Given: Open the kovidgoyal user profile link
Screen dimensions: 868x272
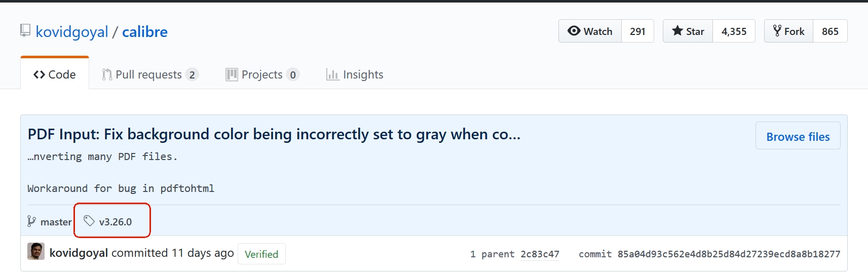Looking at the screenshot, I should pyautogui.click(x=72, y=32).
